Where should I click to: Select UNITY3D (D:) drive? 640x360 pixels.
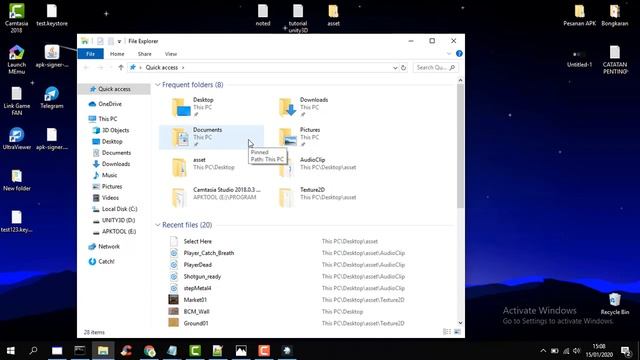pyautogui.click(x=118, y=220)
